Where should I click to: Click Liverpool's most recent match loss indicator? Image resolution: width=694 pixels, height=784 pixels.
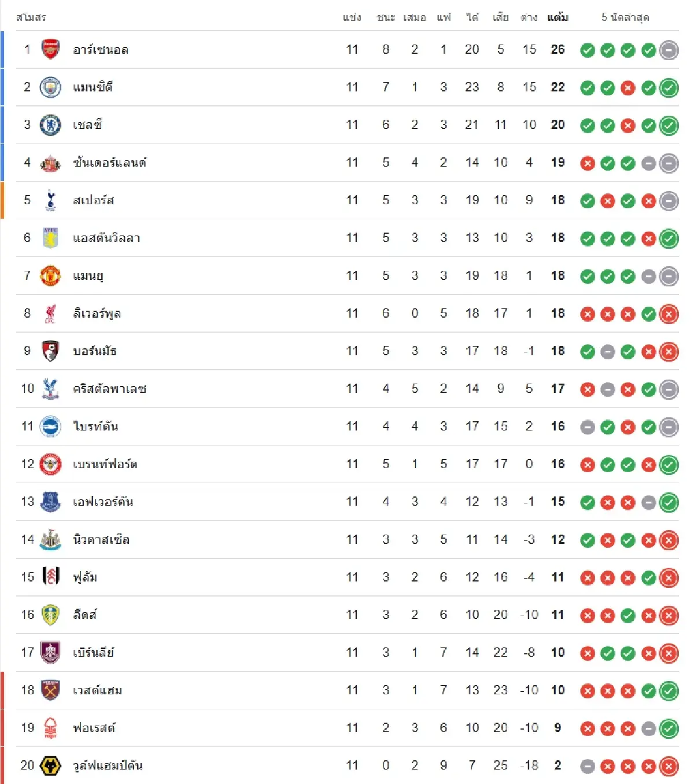669,314
